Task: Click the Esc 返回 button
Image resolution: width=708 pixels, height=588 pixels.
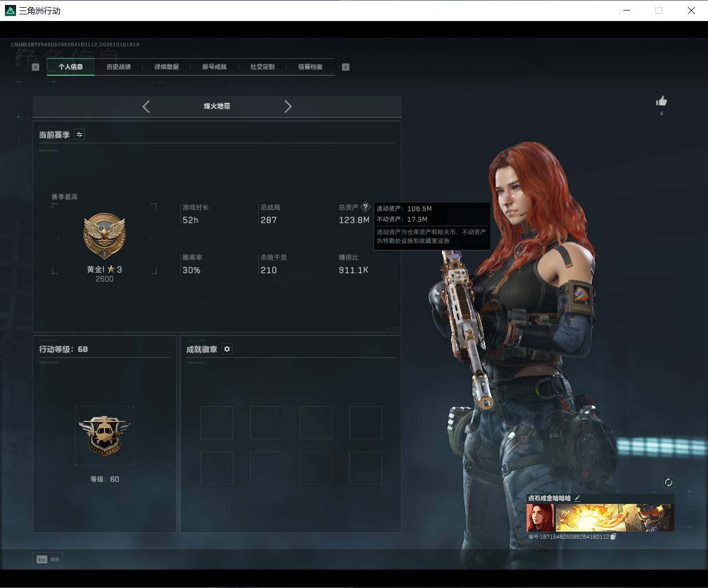Action: coord(48,559)
